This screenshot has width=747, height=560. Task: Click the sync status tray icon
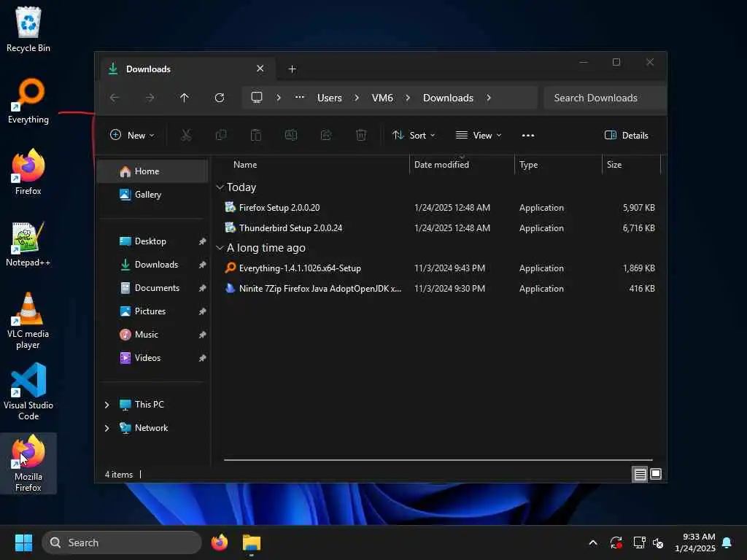pos(616,542)
